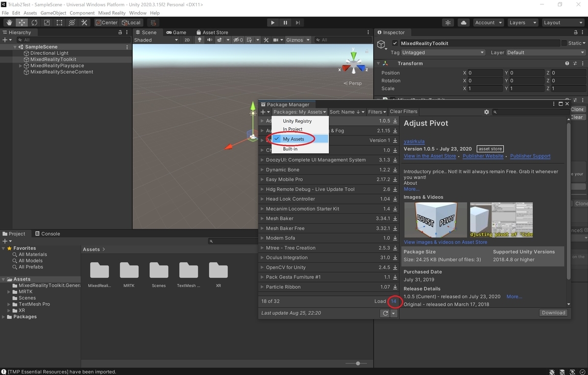The image size is (588, 375).
Task: Download icon for DoozyUI row
Action: point(395,160)
